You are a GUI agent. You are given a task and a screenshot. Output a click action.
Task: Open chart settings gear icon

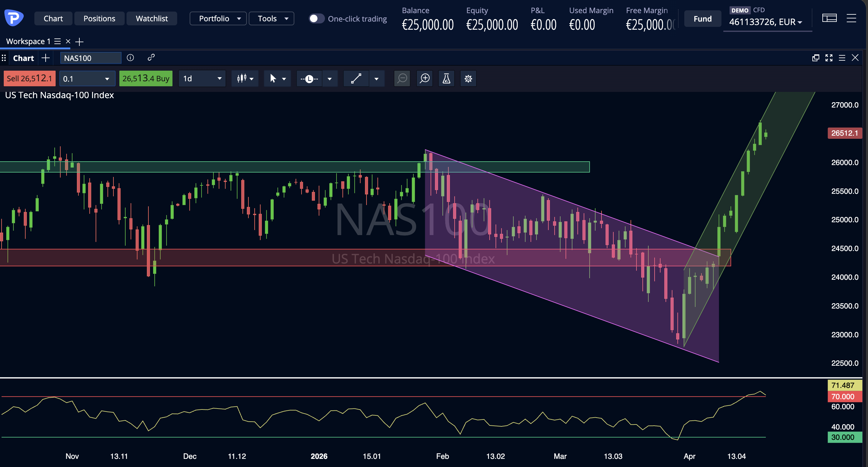(x=468, y=78)
